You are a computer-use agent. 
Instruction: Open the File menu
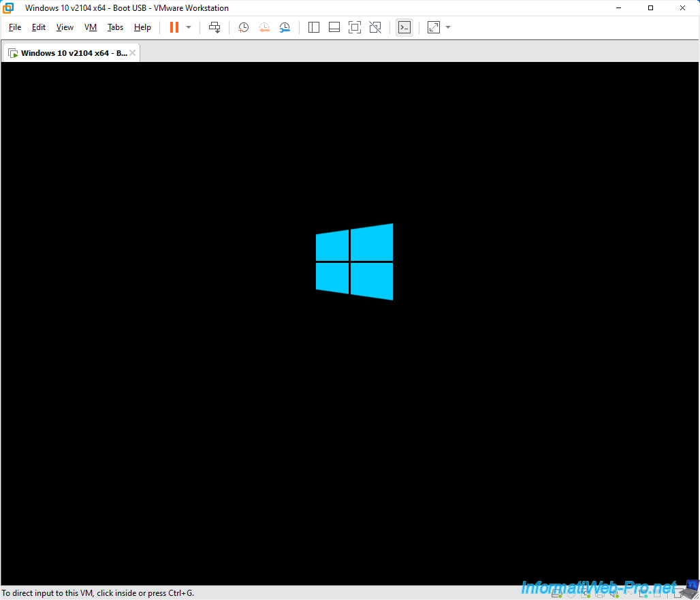coord(15,27)
